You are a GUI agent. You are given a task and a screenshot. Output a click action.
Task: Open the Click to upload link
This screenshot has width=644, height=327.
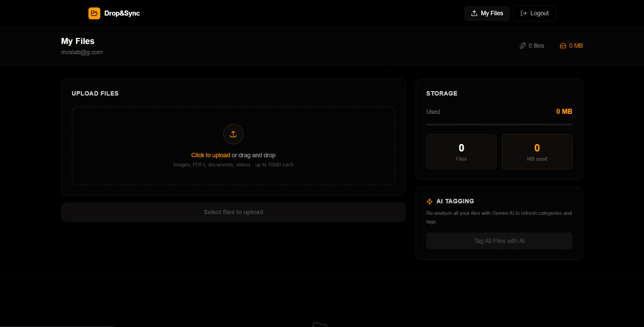pyautogui.click(x=210, y=155)
